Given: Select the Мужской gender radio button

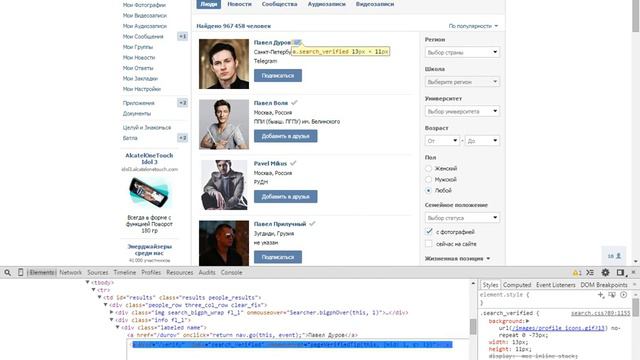Looking at the screenshot, I should (x=428, y=179).
